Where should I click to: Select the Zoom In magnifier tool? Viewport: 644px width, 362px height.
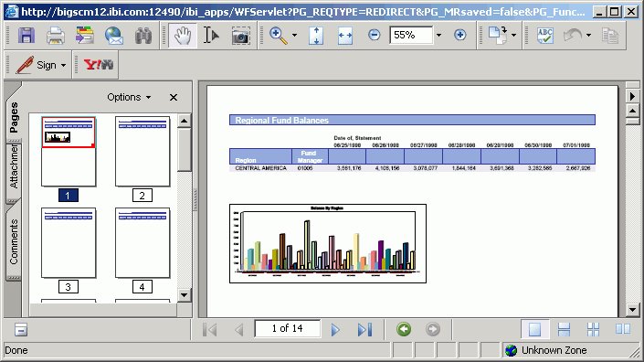click(278, 36)
